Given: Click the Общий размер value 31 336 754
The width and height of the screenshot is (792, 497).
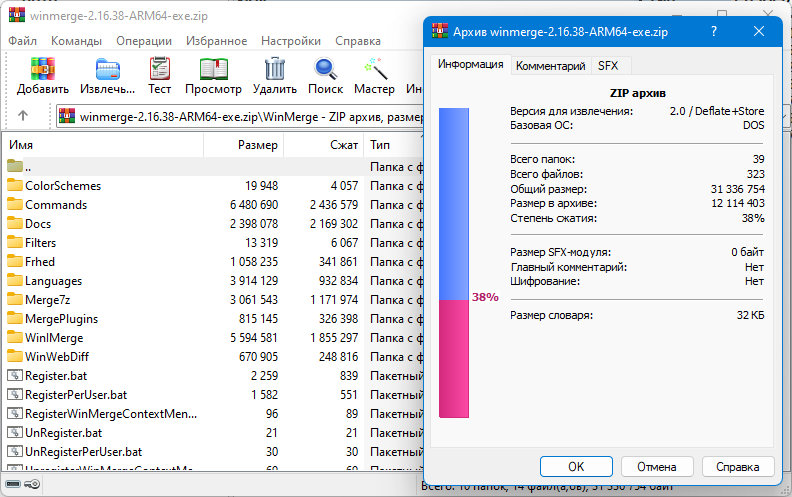Looking at the screenshot, I should 737,189.
